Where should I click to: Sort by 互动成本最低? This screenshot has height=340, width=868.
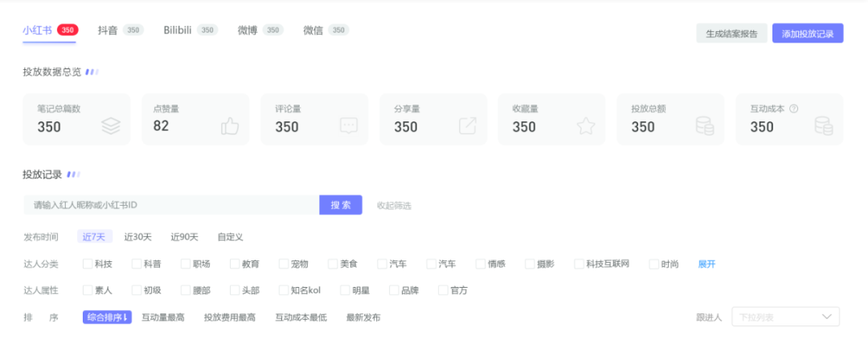(x=301, y=317)
